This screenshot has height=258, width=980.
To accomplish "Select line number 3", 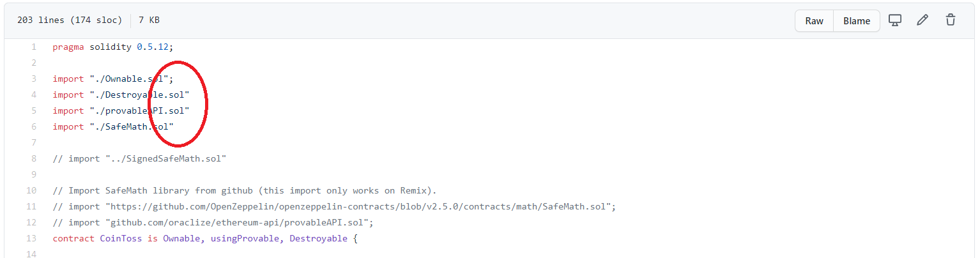I will pyautogui.click(x=34, y=79).
